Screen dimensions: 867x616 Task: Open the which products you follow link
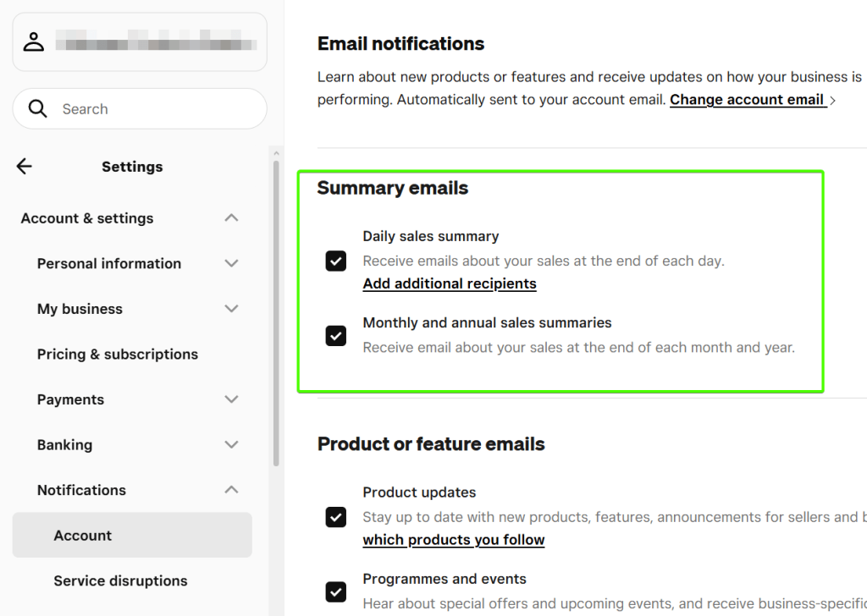coord(453,539)
